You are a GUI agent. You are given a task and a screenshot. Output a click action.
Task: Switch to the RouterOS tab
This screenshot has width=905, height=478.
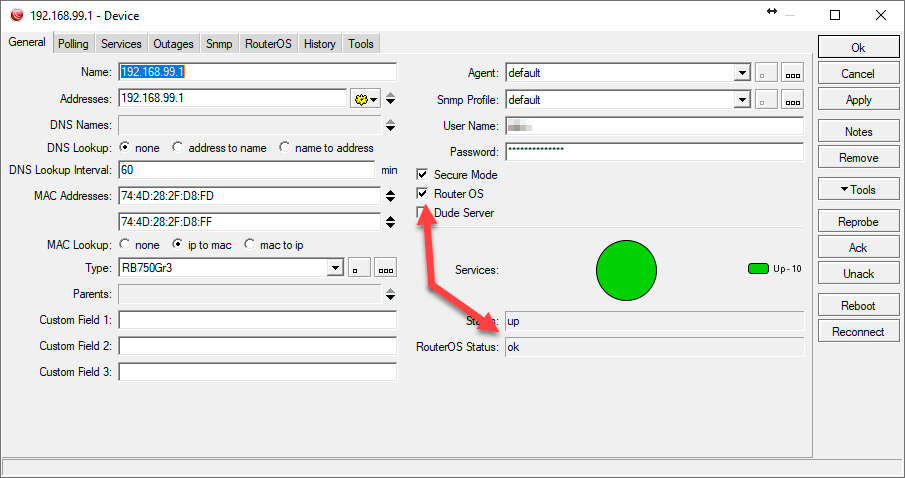click(x=268, y=44)
